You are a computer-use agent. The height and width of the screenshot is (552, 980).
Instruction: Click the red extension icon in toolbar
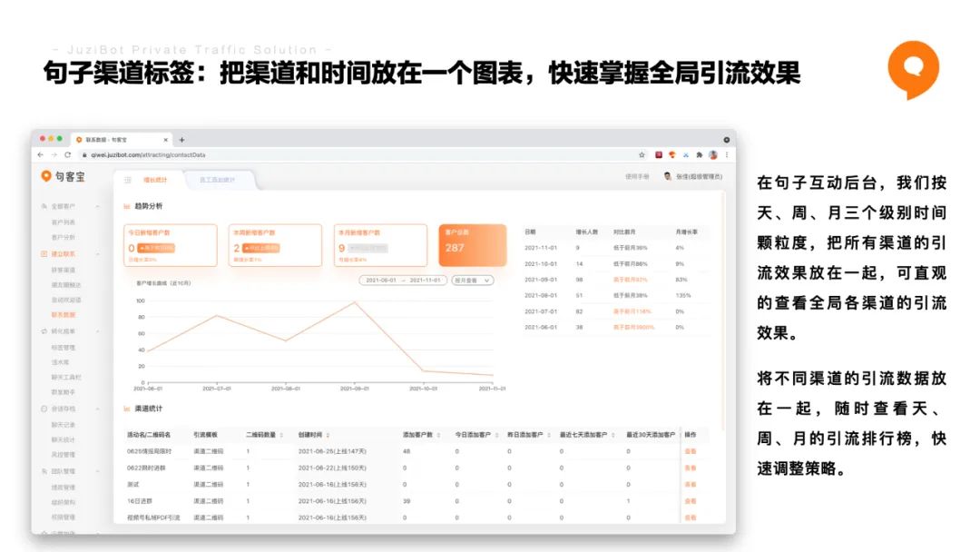coord(658,155)
